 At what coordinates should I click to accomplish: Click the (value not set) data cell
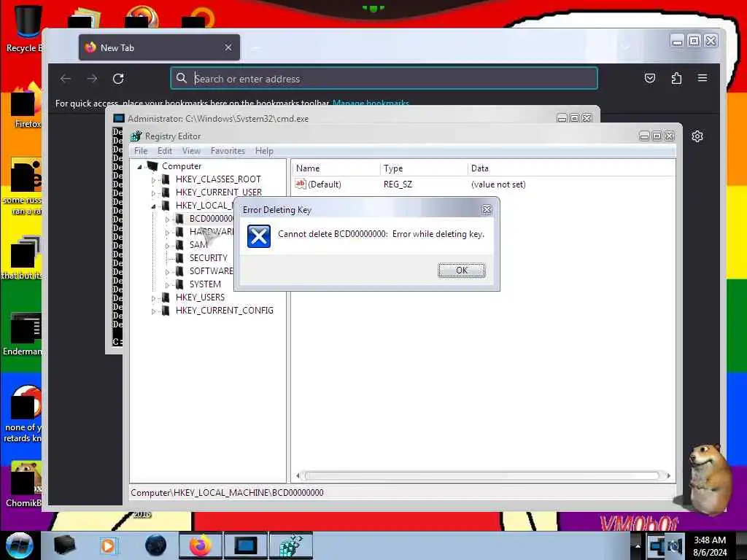coord(498,184)
